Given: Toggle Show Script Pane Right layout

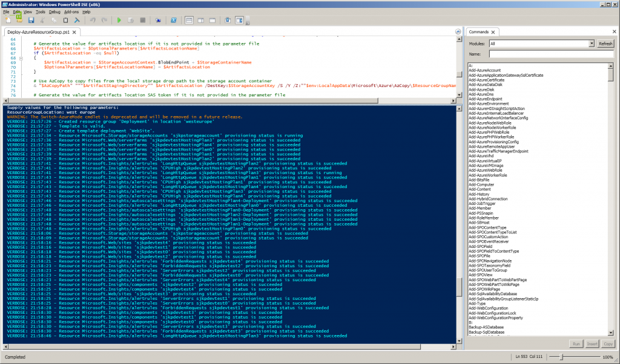Looking at the screenshot, I should tap(199, 20).
